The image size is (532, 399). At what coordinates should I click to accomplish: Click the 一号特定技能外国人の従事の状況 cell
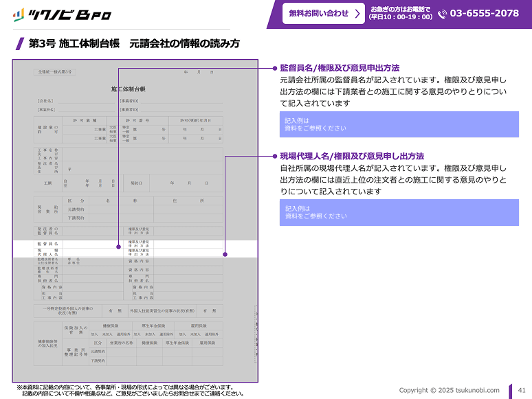point(68,310)
